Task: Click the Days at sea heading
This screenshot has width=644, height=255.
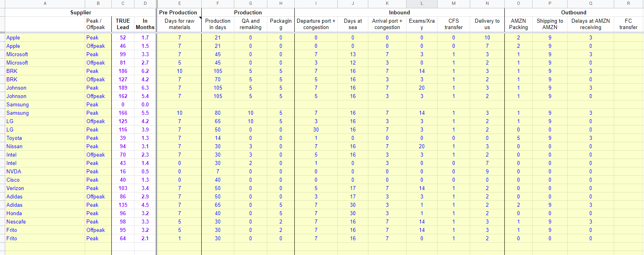Action: click(353, 24)
